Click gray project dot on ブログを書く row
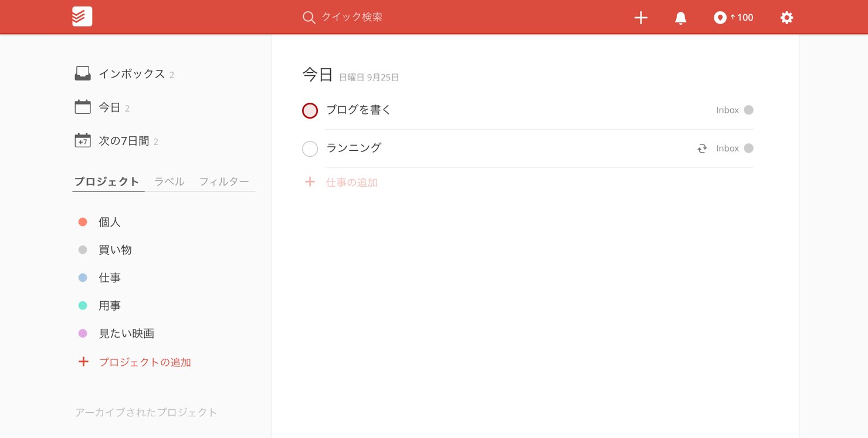 [x=748, y=110]
